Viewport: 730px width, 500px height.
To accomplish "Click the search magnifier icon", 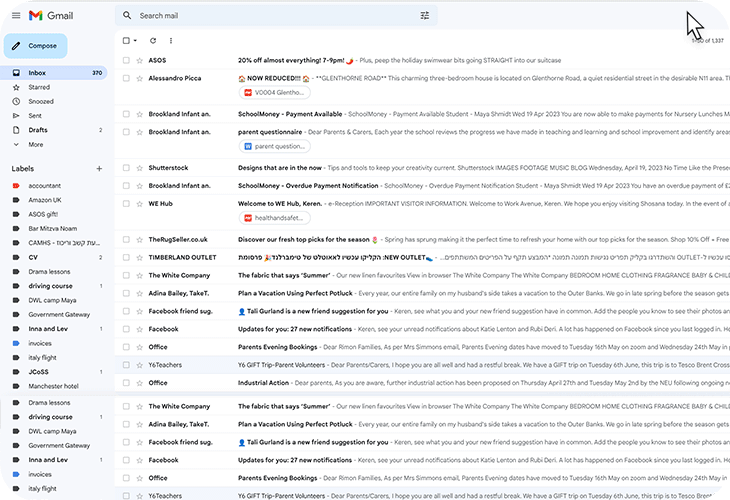I will (x=127, y=15).
